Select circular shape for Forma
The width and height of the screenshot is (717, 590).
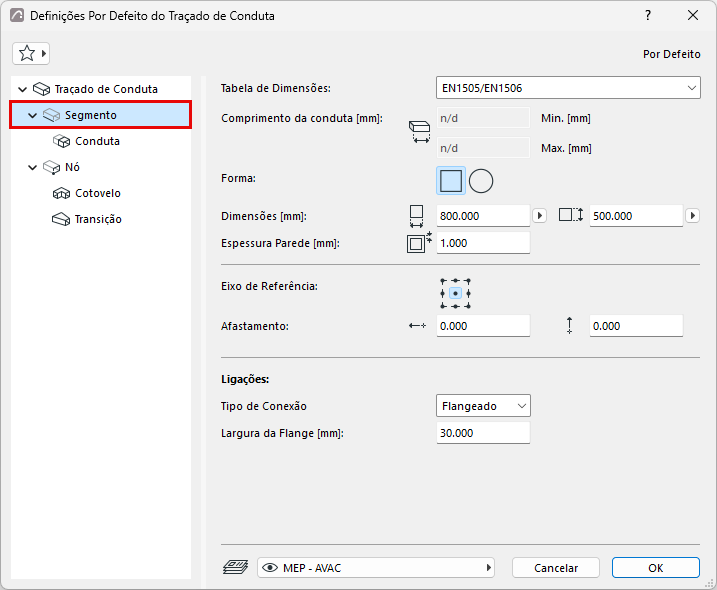point(481,181)
